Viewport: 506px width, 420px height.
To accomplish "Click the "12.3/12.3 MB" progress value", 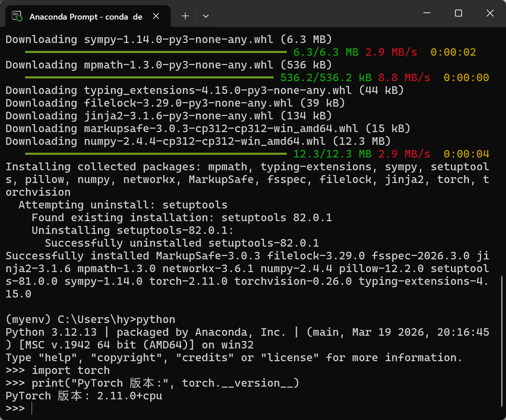I will (x=333, y=154).
